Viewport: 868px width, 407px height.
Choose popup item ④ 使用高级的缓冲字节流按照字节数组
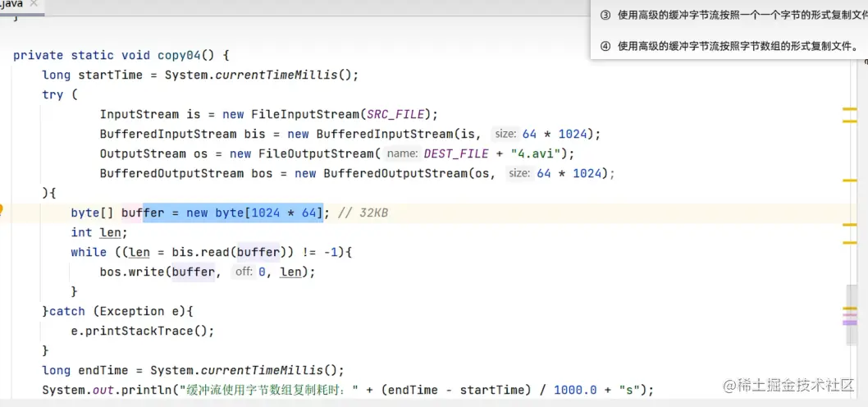[x=729, y=47]
